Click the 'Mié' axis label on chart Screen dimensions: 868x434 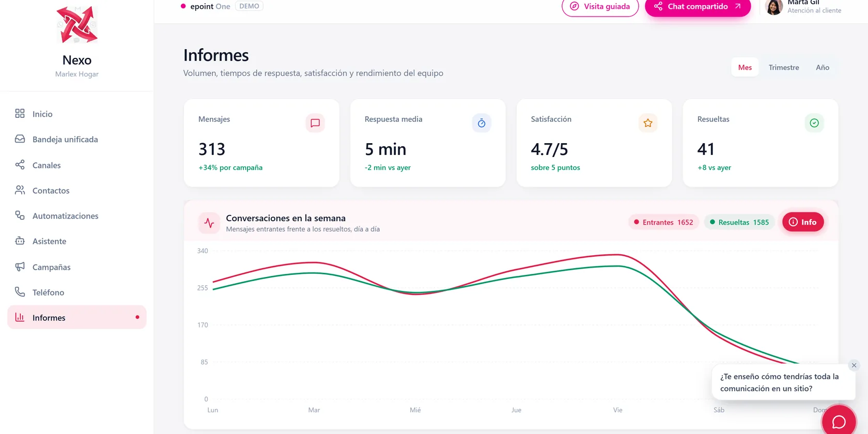[x=415, y=410]
